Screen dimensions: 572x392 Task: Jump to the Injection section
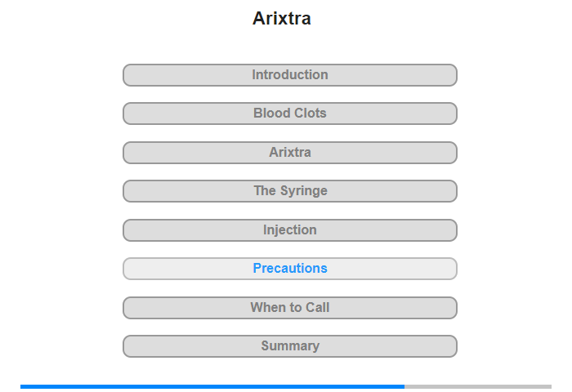(x=289, y=230)
